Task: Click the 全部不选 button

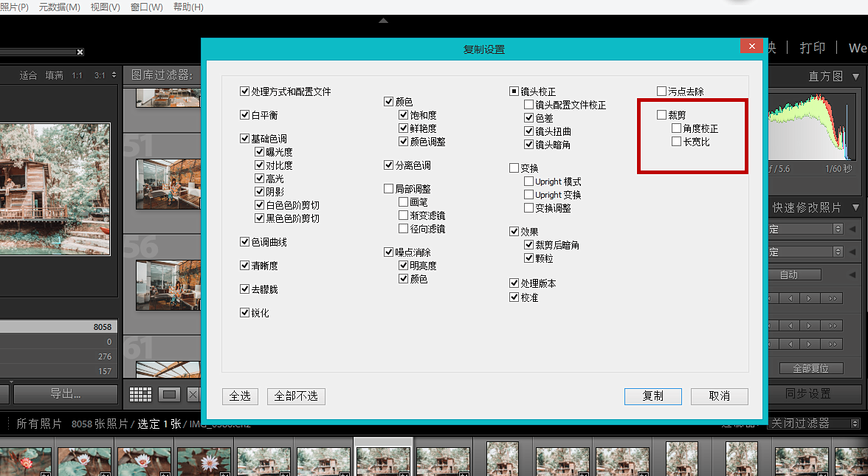Action: (296, 396)
